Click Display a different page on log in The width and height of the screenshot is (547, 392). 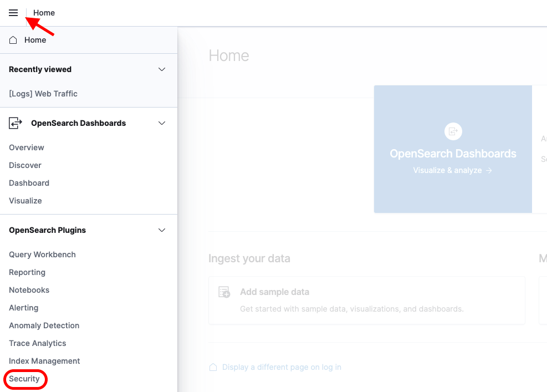(282, 367)
